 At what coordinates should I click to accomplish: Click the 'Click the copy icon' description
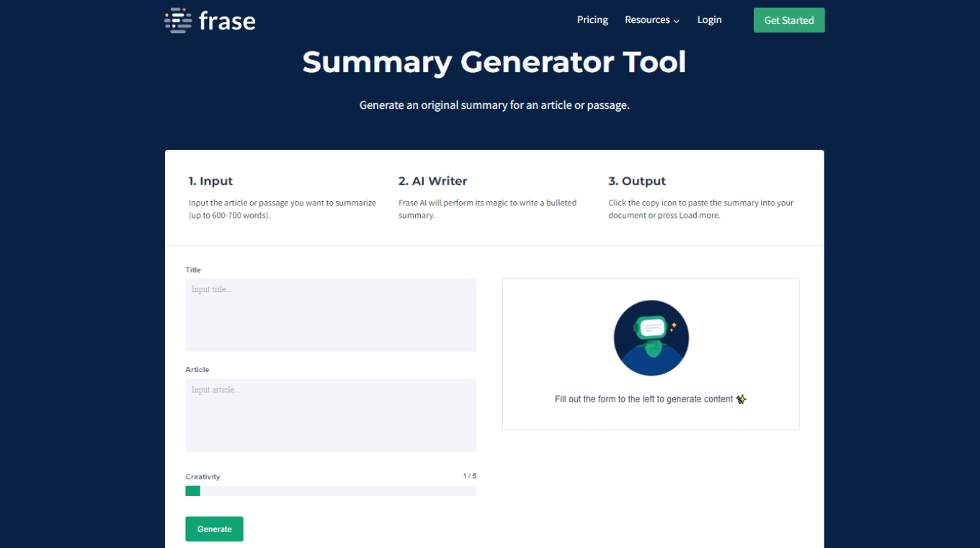point(700,209)
